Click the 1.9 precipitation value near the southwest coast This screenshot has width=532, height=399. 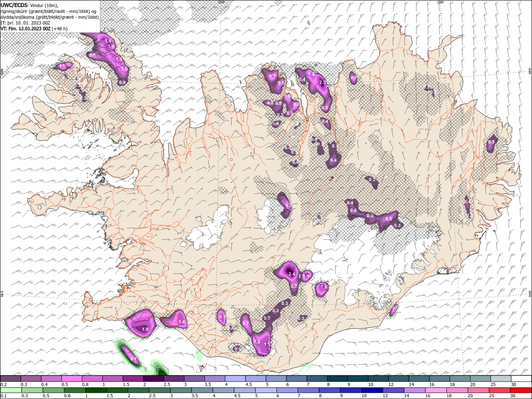145,329
